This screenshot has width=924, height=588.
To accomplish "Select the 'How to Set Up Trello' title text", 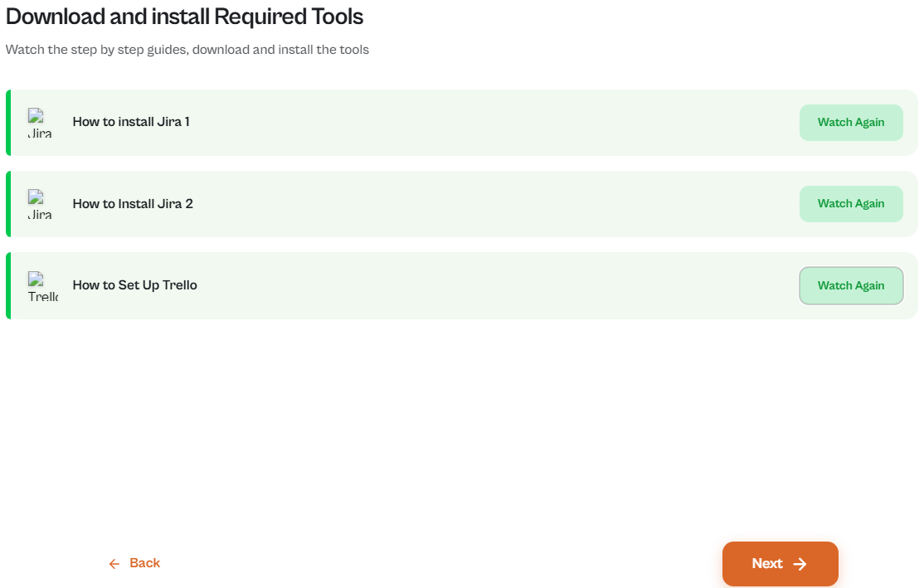I will click(x=135, y=285).
